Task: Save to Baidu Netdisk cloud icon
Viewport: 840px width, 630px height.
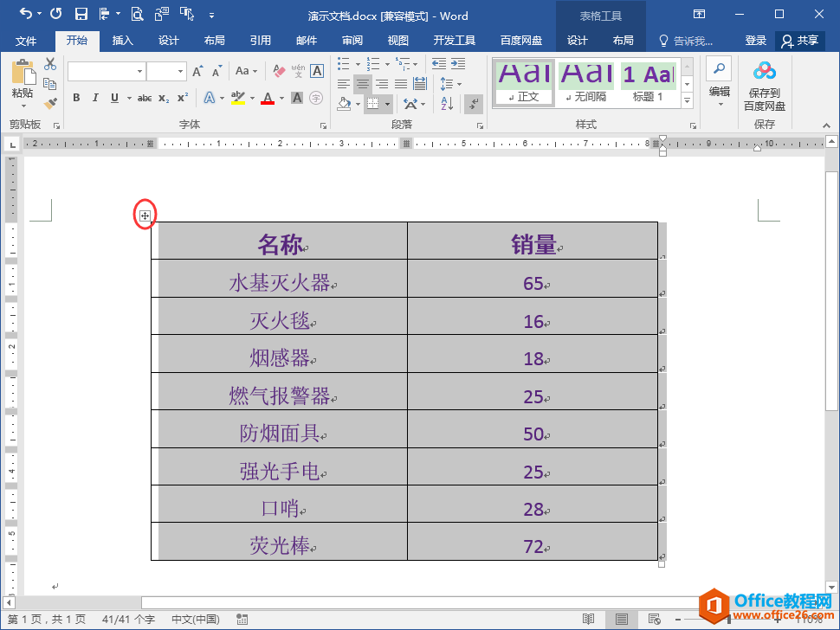Action: click(765, 70)
